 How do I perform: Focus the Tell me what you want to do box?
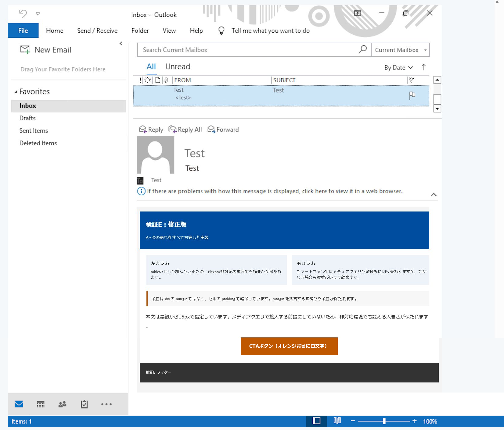pyautogui.click(x=271, y=30)
